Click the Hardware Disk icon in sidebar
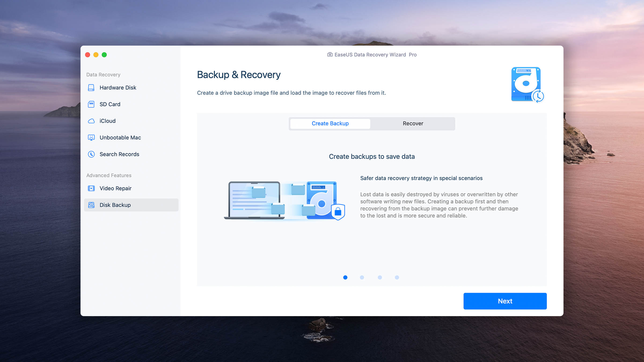644x362 pixels. pos(91,87)
